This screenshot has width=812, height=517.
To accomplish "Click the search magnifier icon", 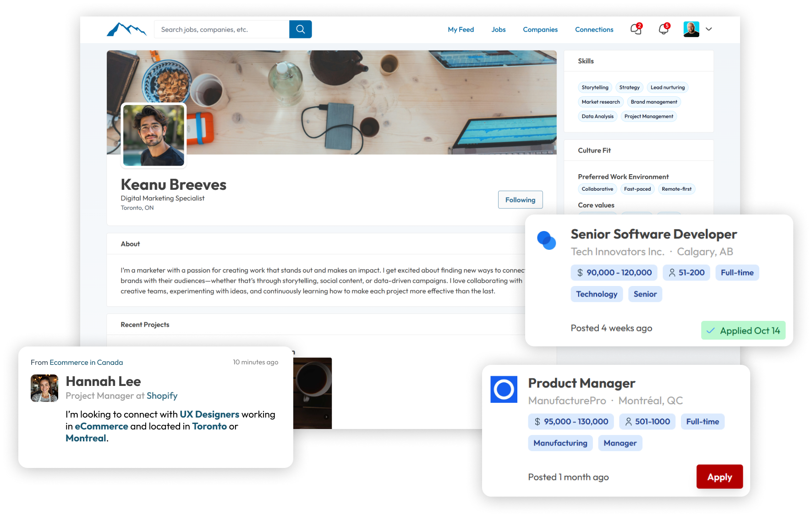I will [x=300, y=29].
